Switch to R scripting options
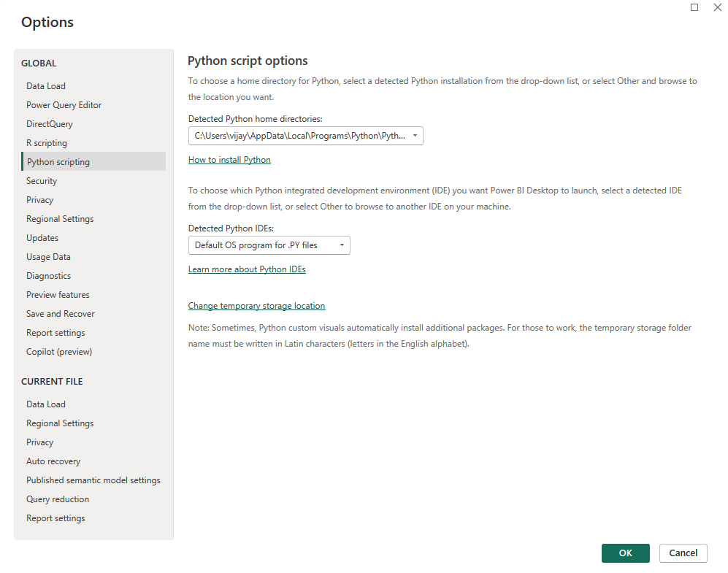728x573 pixels. (x=47, y=143)
